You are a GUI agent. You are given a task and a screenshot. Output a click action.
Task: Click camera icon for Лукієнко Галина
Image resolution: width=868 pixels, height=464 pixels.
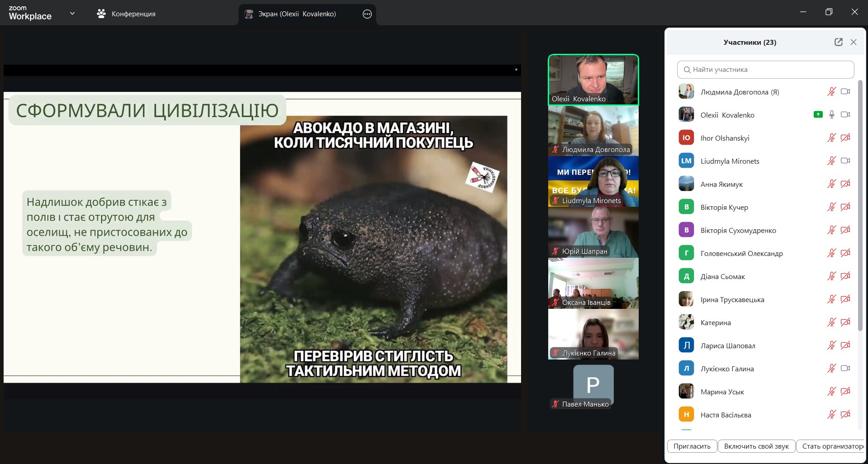pos(845,369)
